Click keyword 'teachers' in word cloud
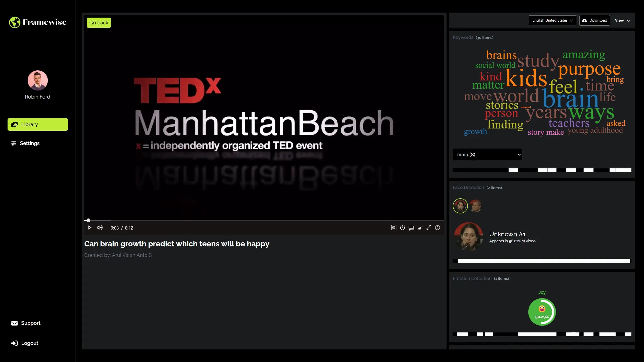644x362 pixels. pyautogui.click(x=569, y=123)
